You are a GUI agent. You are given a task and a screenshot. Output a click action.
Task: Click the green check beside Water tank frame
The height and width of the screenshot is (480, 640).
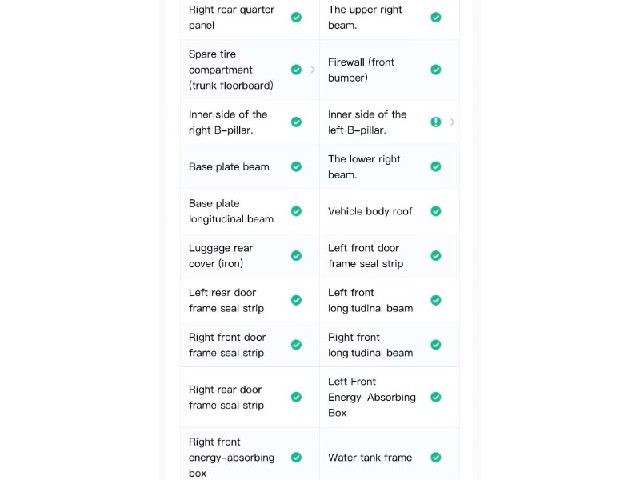(x=436, y=458)
